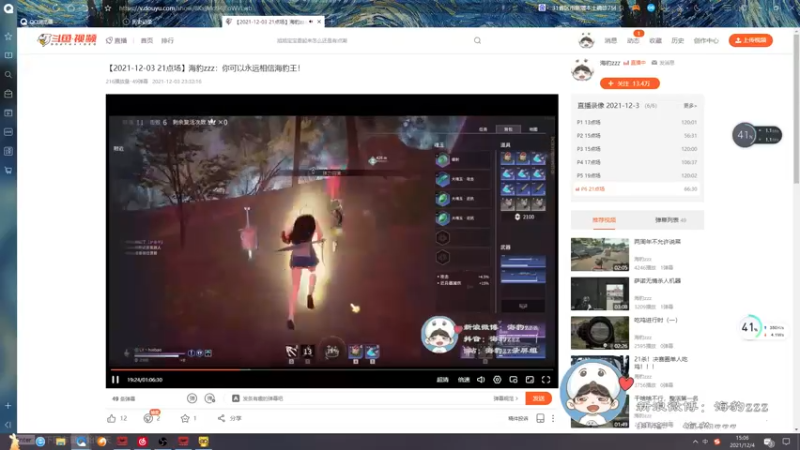Toggle web fullscreen icon in player
The height and width of the screenshot is (450, 800).
pos(530,380)
